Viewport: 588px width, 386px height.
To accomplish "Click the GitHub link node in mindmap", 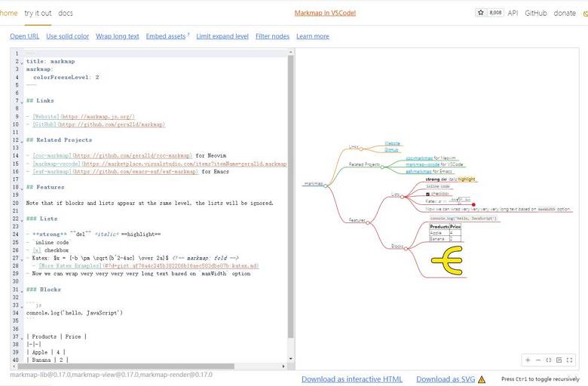I will click(391, 150).
